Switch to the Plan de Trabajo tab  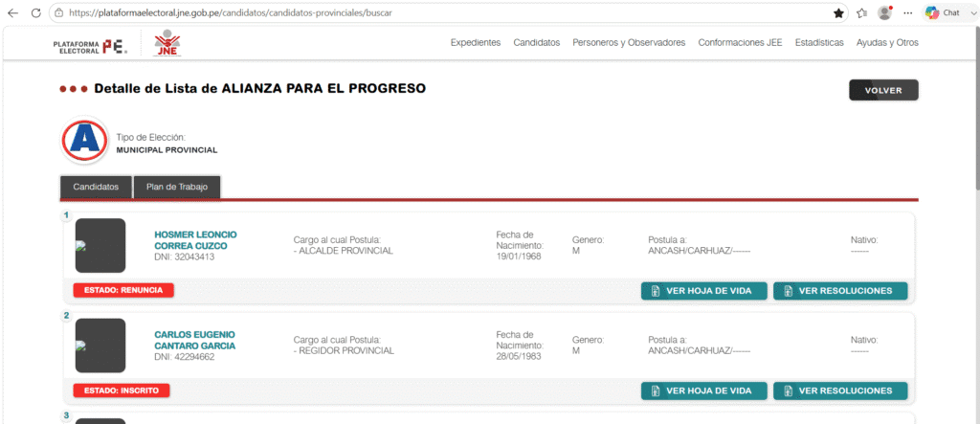[177, 187]
